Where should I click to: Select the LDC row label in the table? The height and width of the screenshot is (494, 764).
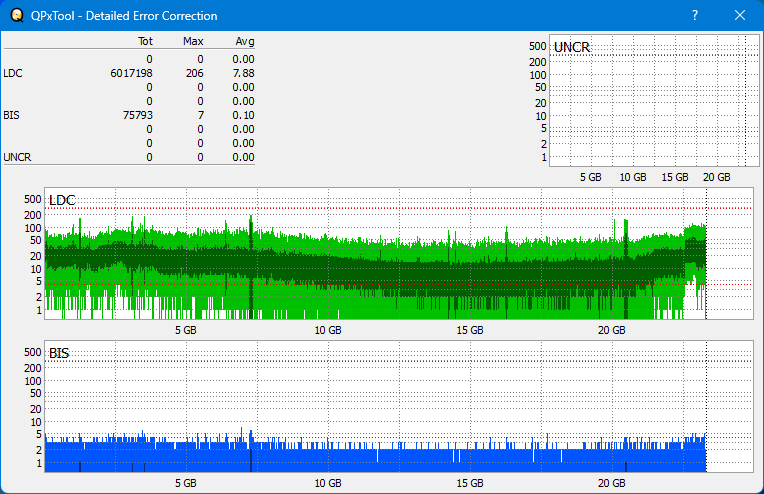click(13, 73)
